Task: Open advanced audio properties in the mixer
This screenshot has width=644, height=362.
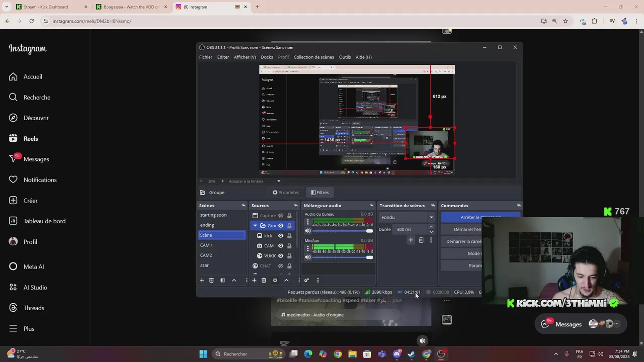Action: tap(306, 280)
